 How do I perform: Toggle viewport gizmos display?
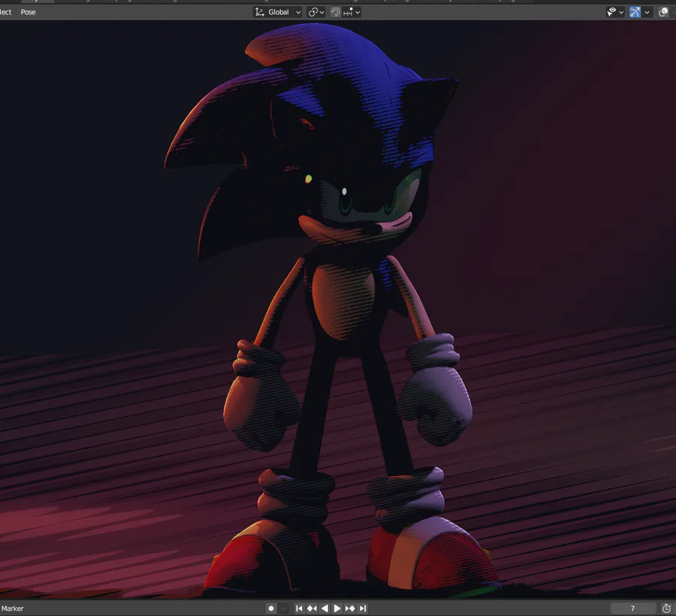click(x=635, y=12)
